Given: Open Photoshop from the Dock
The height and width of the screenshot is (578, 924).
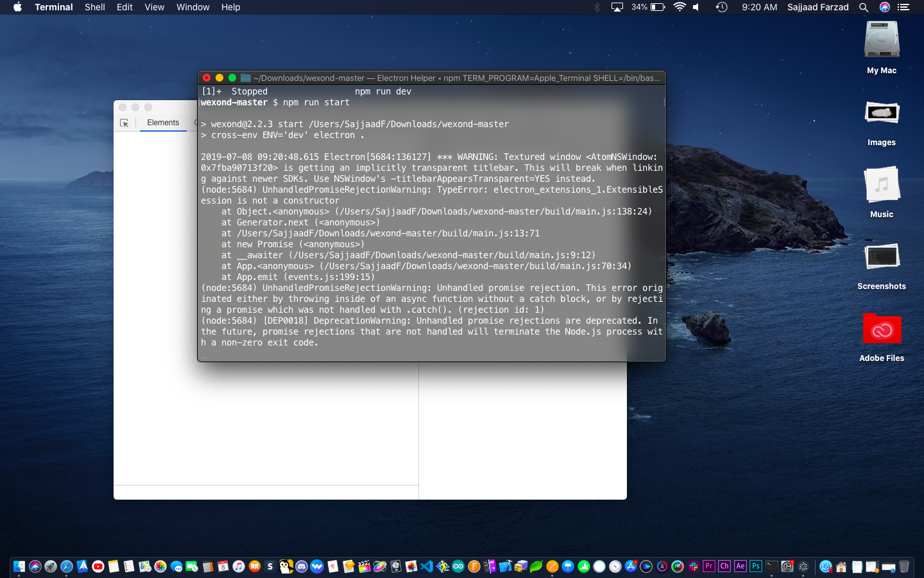Looking at the screenshot, I should point(755,566).
